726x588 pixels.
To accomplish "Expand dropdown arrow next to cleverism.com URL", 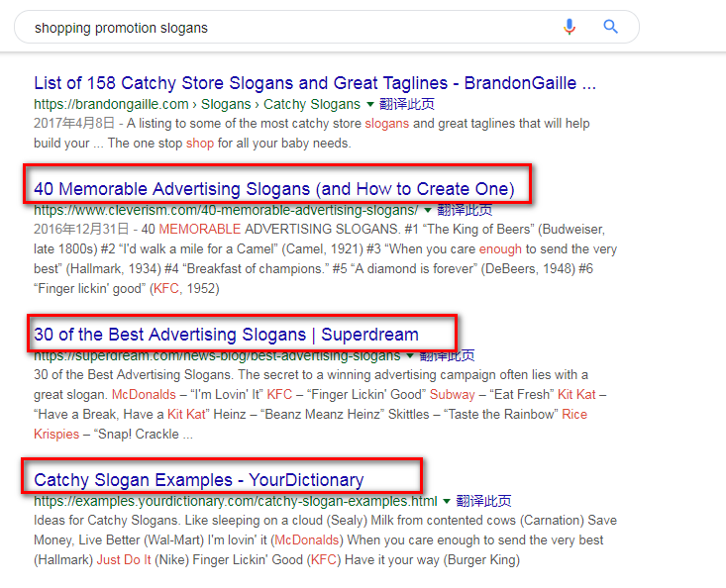I will [428, 211].
